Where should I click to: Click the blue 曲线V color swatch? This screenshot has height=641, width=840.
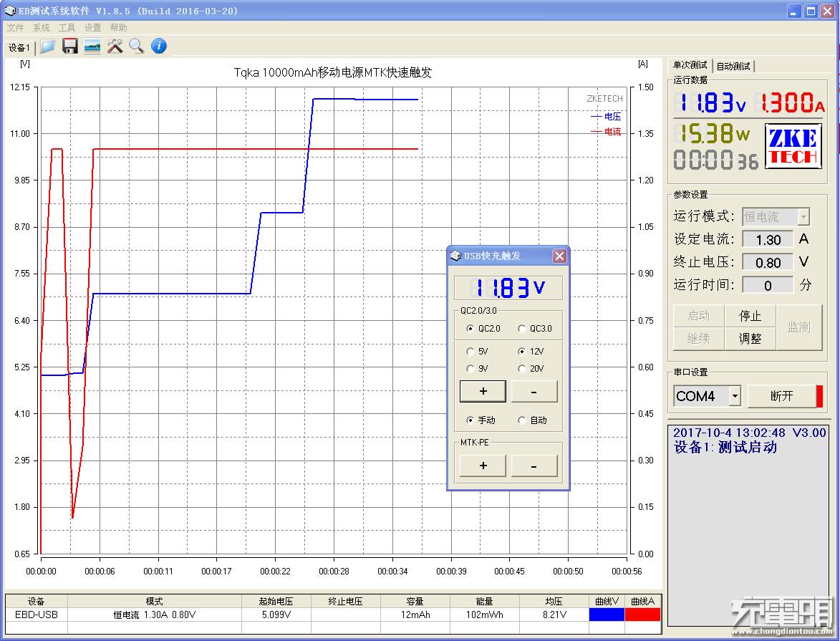(607, 615)
